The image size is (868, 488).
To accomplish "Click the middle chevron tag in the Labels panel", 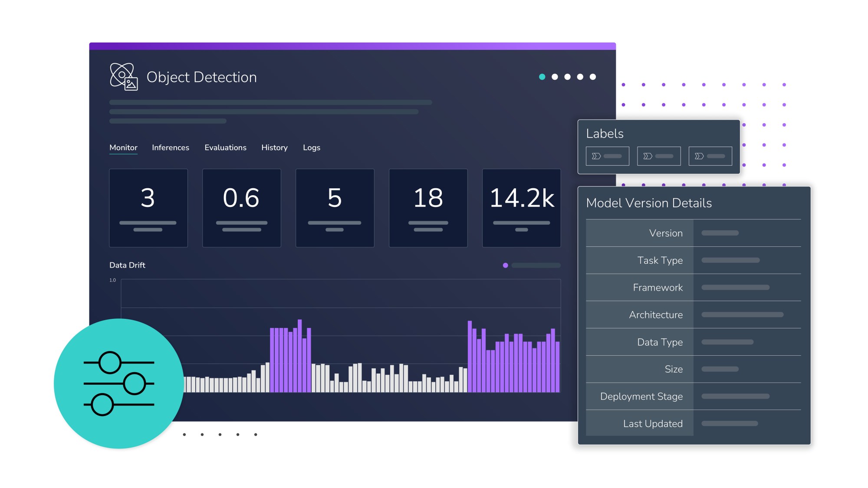I will [x=659, y=156].
